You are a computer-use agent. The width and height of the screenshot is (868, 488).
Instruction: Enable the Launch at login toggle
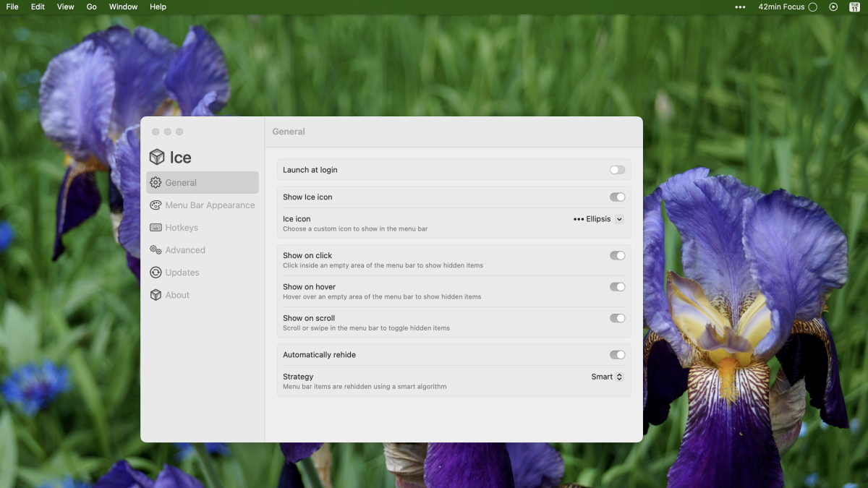pos(617,170)
